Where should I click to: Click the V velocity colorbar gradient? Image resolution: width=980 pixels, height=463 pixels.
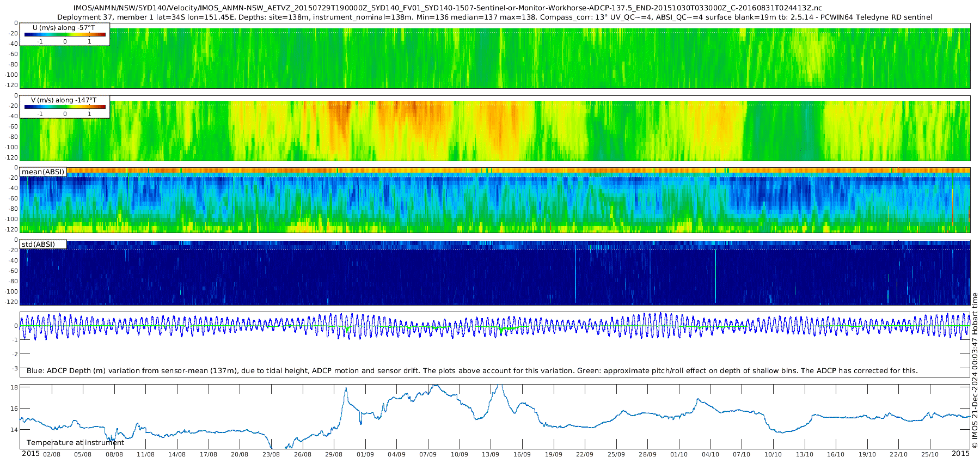coord(65,107)
